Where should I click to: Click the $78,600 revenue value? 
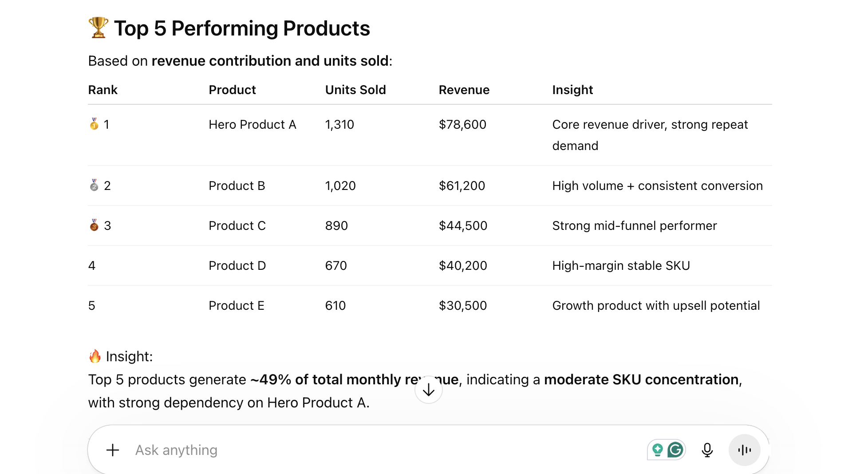pos(462,125)
